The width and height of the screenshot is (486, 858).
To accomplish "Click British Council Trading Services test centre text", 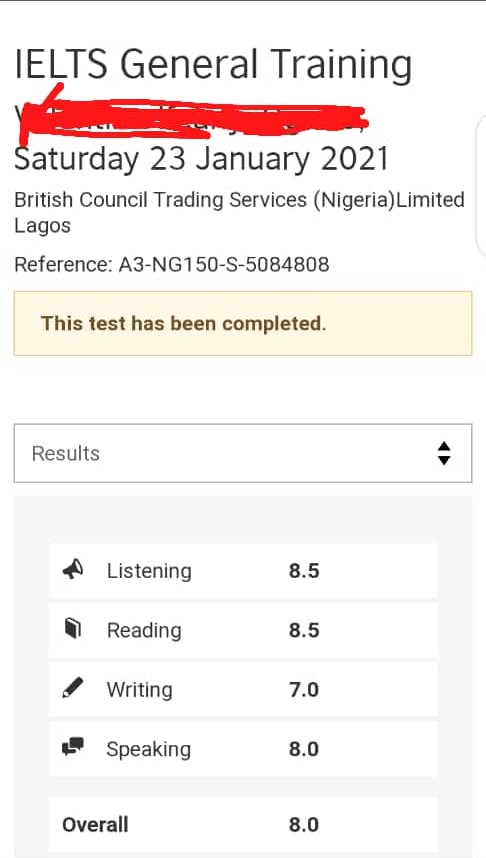I will [239, 200].
